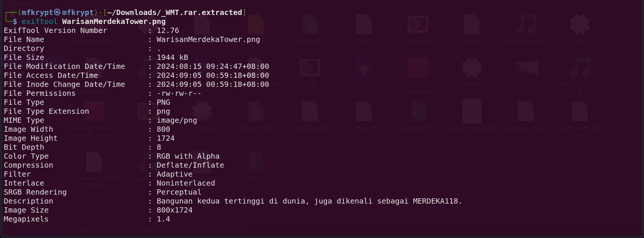Image resolution: width=644 pixels, height=238 pixels.
Task: Select the sha256sum_nessus file icon
Action: tap(526, 112)
